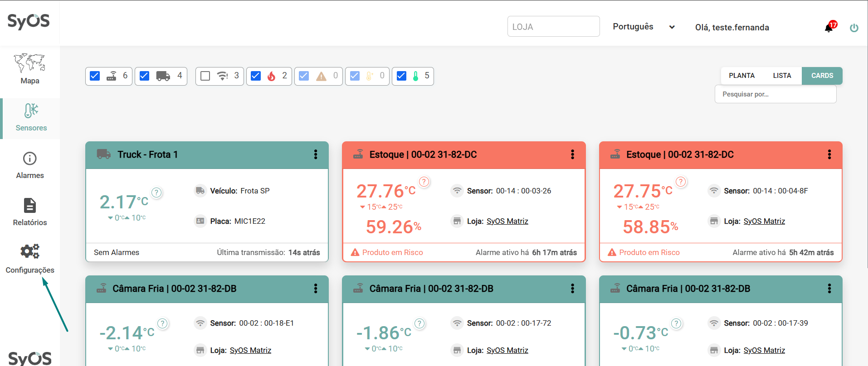
Task: Click the LOJA store input field
Action: click(554, 26)
